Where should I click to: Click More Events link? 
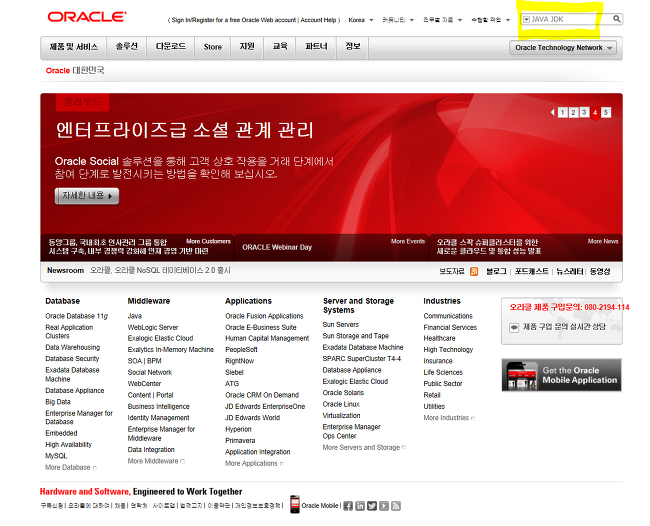pyautogui.click(x=408, y=241)
